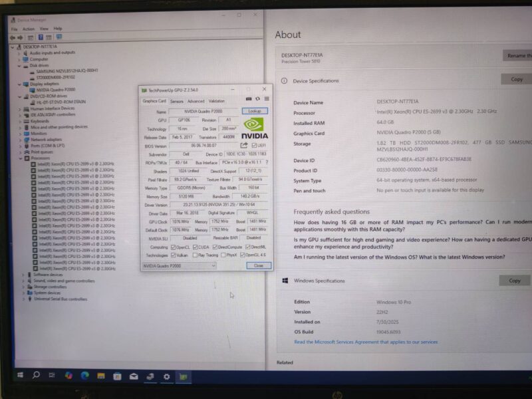The width and height of the screenshot is (532, 399).
Task: Open the Microsoft Services Agreement link
Action: [366, 342]
